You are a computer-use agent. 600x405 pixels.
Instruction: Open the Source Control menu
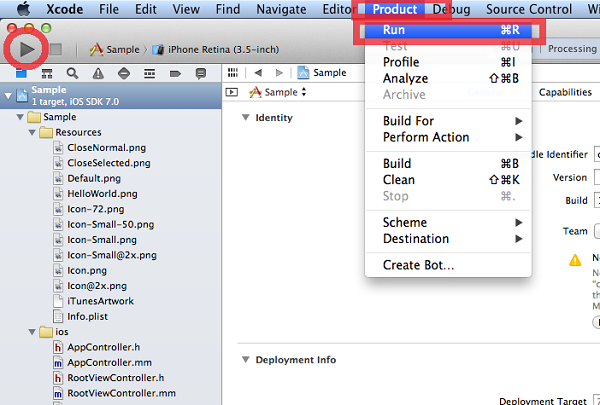click(529, 9)
